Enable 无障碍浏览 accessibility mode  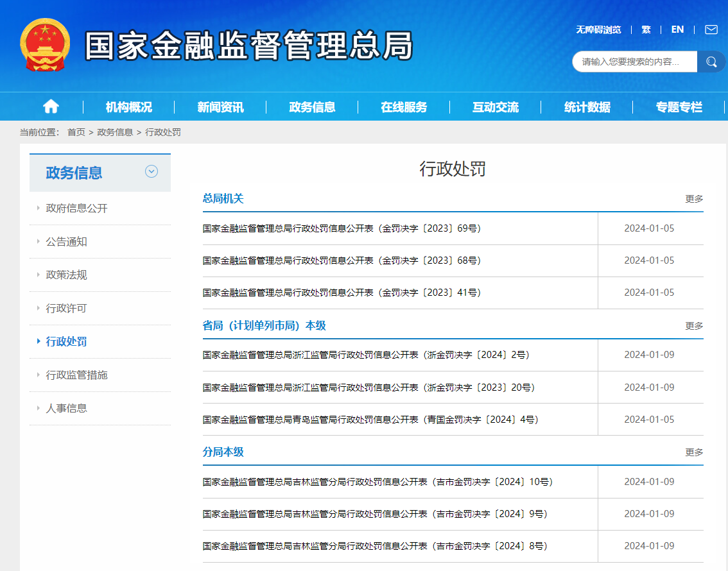[x=598, y=30]
